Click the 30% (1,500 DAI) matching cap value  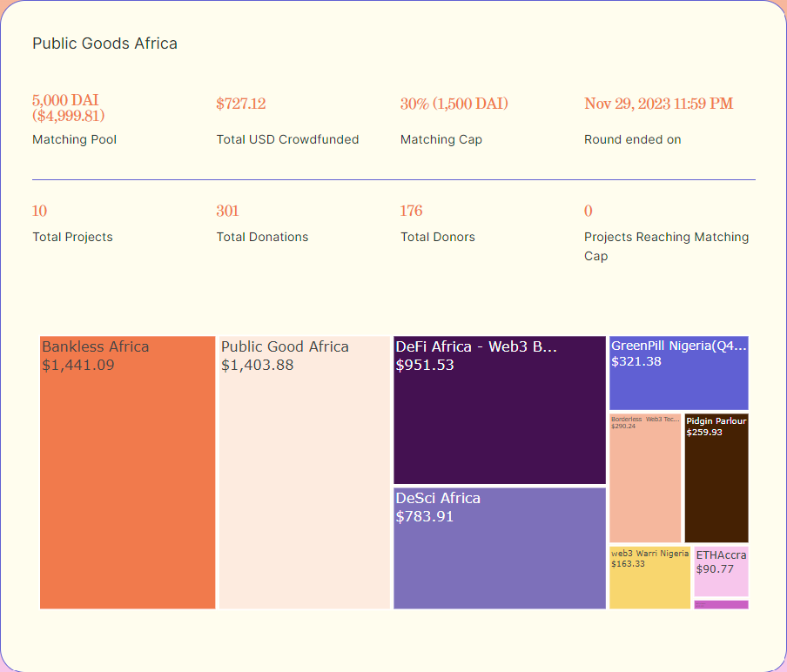tap(454, 104)
